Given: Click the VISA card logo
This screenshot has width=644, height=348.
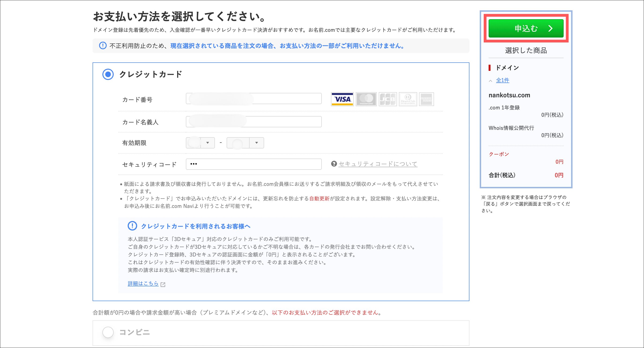Looking at the screenshot, I should coord(342,99).
